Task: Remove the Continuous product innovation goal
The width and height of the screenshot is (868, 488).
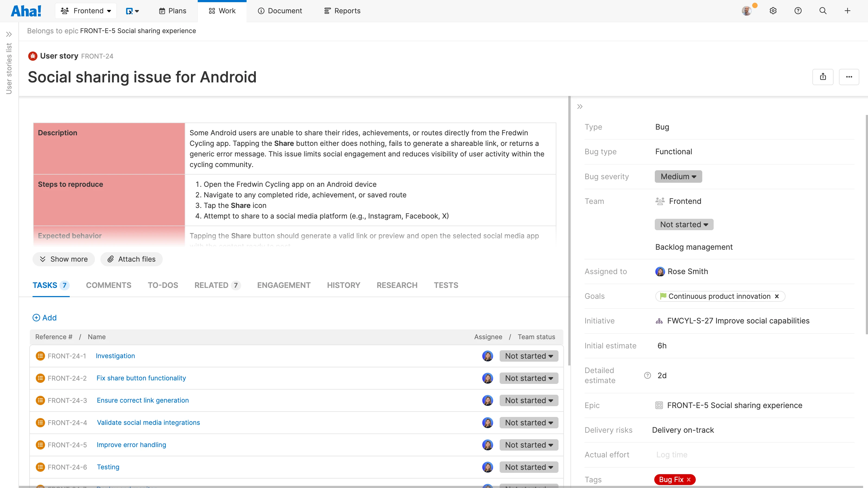Action: click(777, 296)
